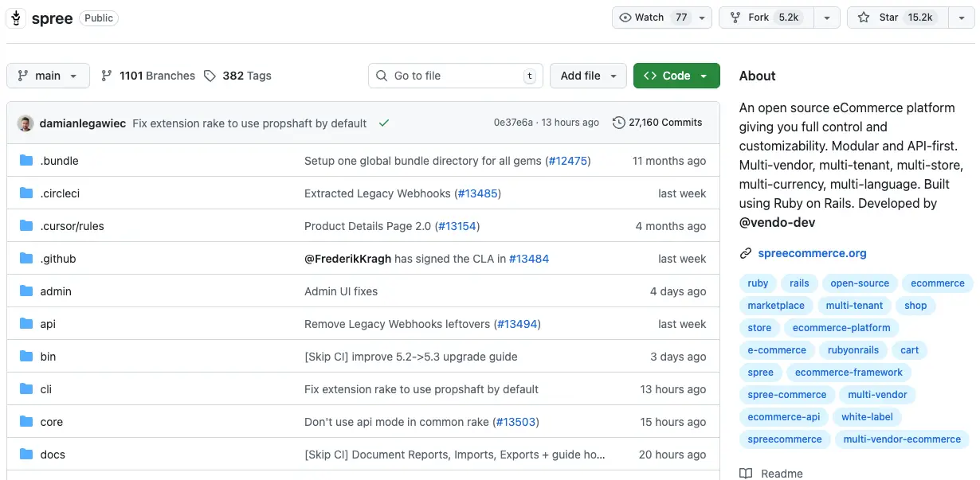The image size is (980, 480).
Task: Click the branch icon beside 1101 Branches
Action: [x=107, y=76]
